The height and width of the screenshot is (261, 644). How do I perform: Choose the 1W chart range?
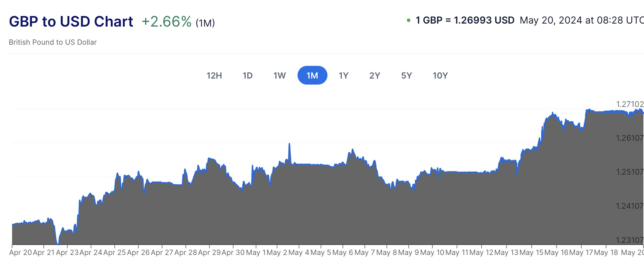[279, 76]
